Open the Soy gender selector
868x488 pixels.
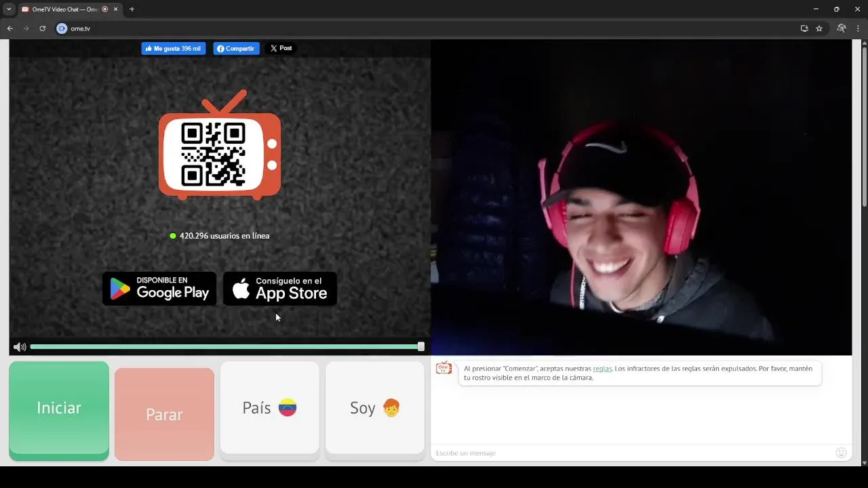[x=375, y=408]
